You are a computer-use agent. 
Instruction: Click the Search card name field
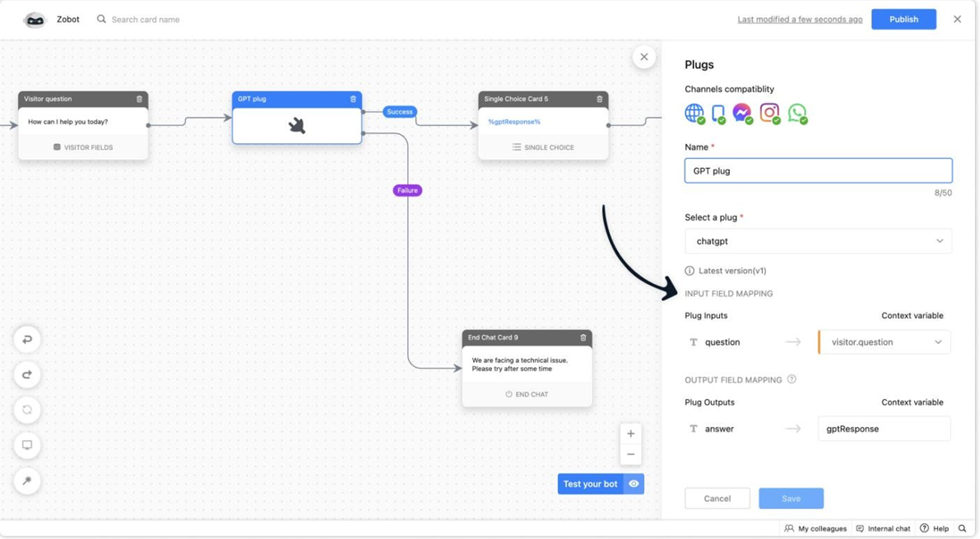146,20
